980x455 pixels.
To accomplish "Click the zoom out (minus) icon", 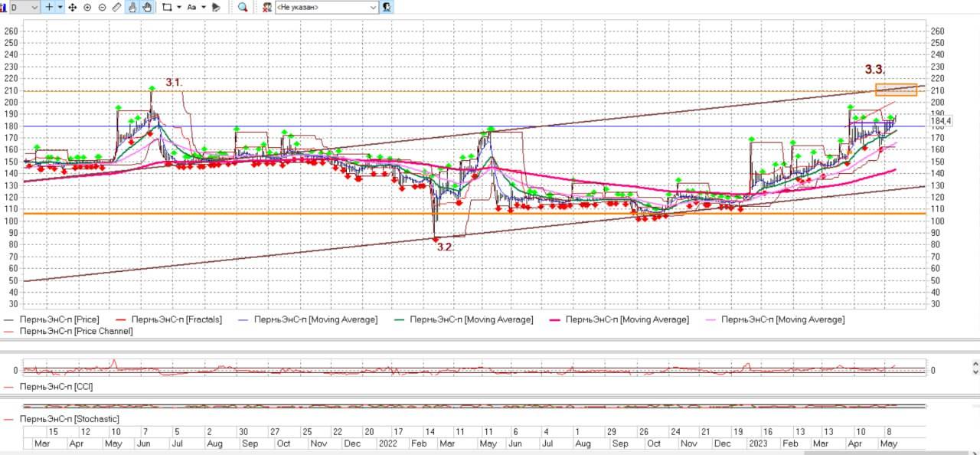I will (102, 7).
